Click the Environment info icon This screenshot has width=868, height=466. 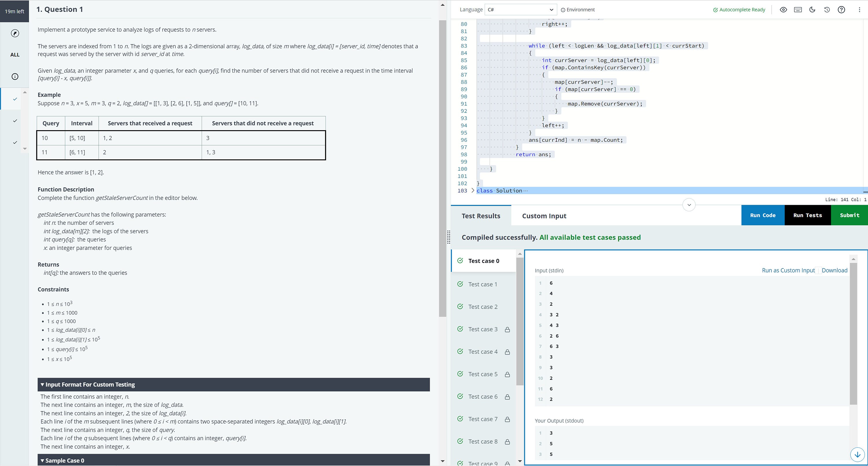pos(563,10)
